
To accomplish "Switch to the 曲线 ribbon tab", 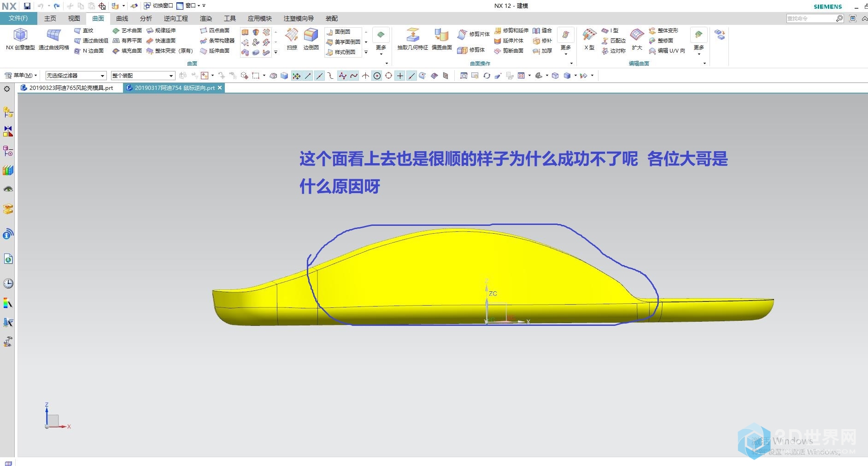I will click(x=122, y=18).
